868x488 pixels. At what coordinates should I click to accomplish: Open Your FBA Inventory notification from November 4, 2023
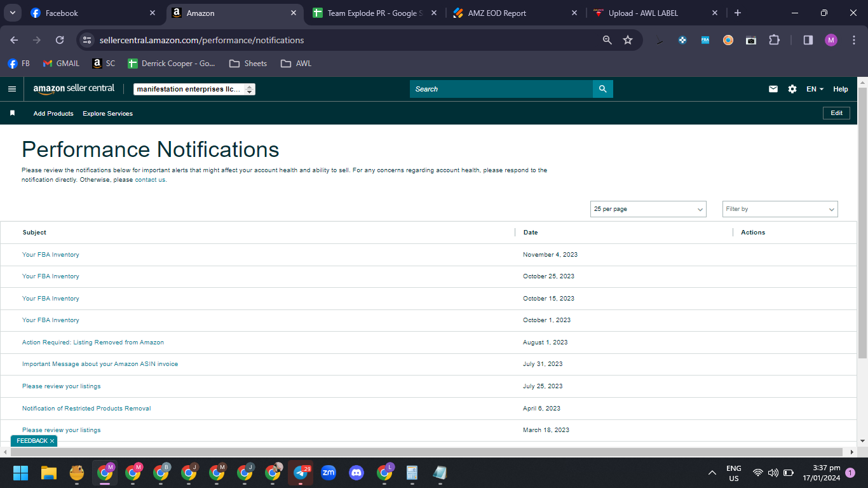pos(51,255)
